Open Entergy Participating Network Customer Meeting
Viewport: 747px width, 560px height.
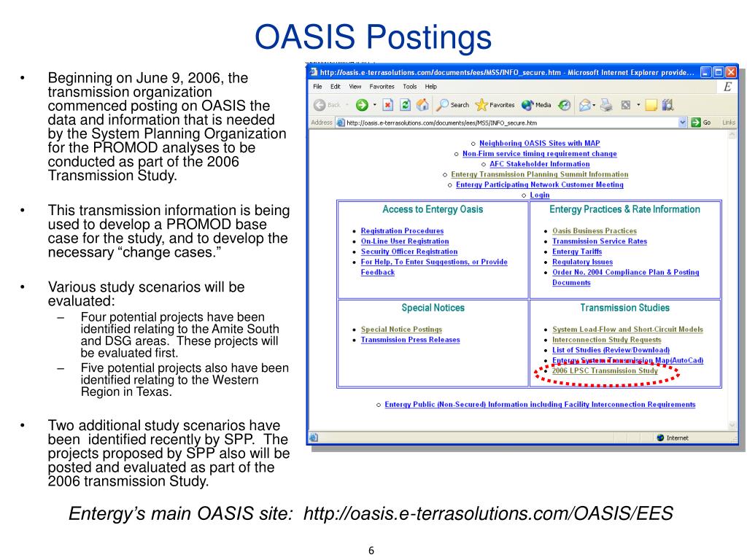pos(539,184)
